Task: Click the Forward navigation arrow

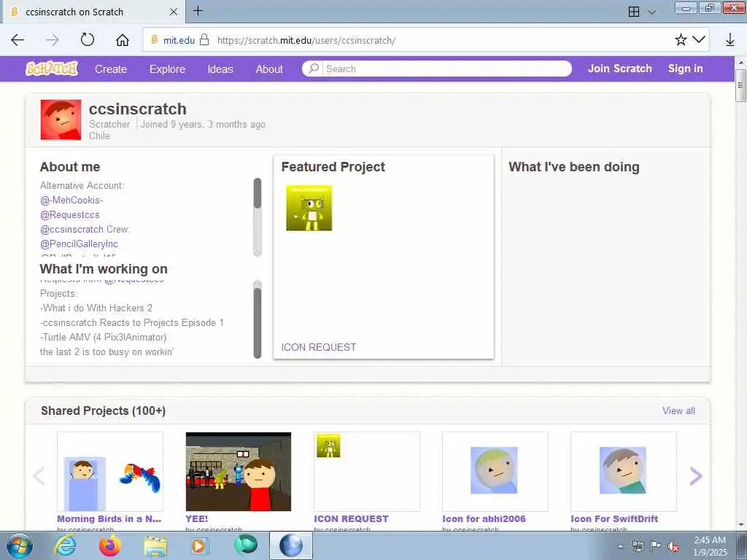Action: 53,40
